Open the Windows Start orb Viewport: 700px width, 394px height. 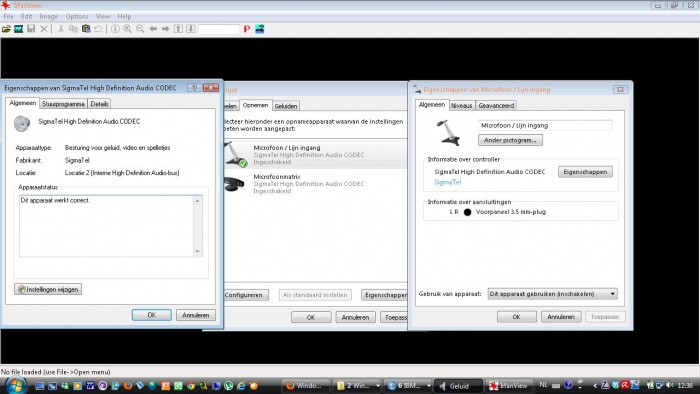[x=16, y=385]
